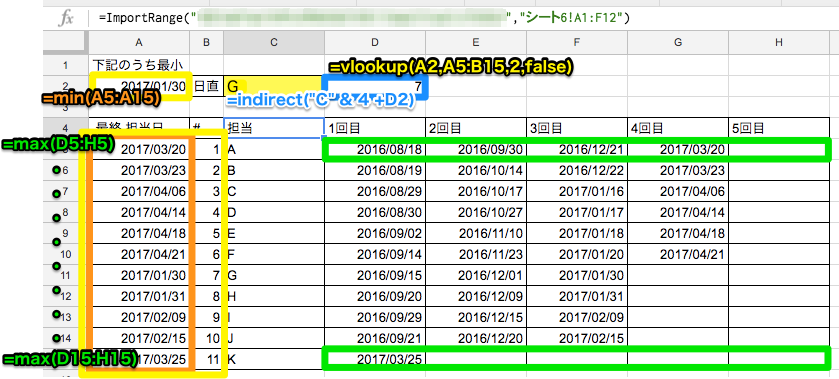Click into the ImportRange formula bar

[x=463, y=18]
